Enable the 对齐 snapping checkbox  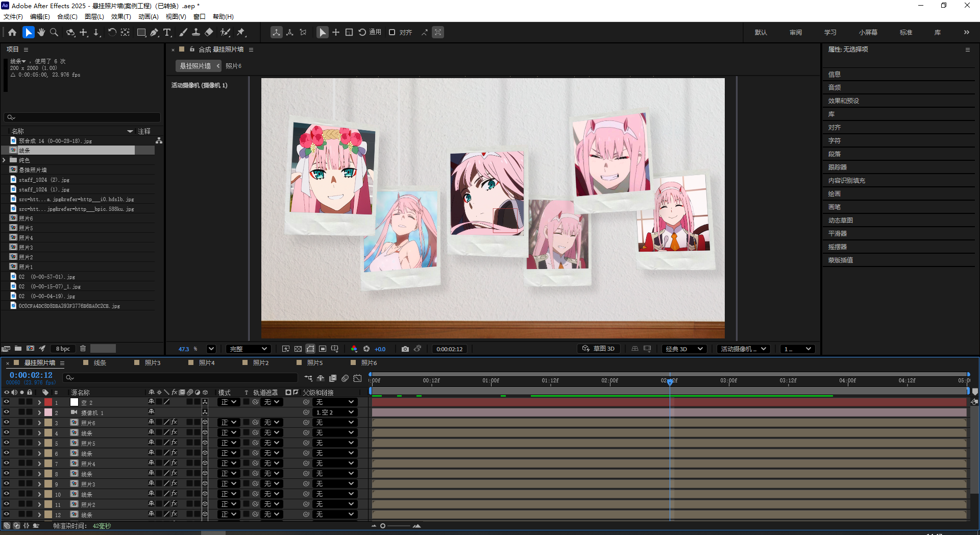point(392,32)
